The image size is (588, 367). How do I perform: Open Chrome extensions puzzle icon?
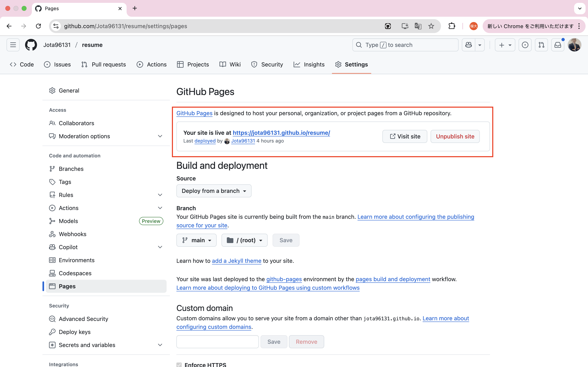click(x=452, y=26)
